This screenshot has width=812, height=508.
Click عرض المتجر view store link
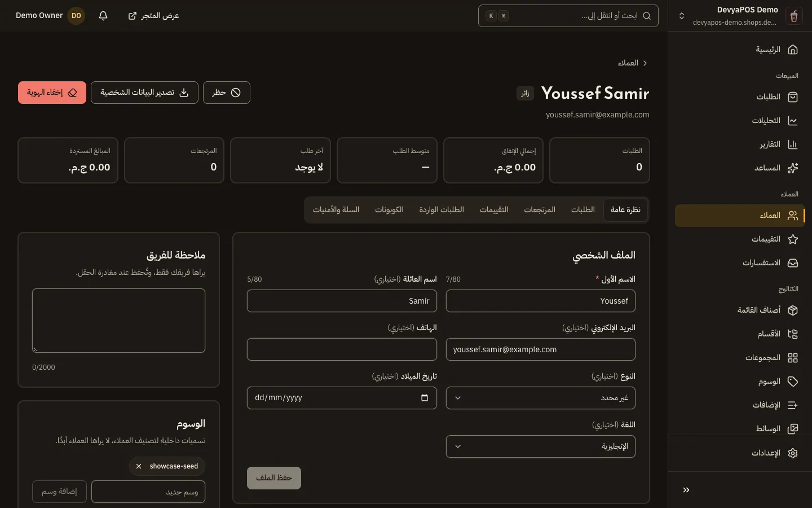pos(153,16)
